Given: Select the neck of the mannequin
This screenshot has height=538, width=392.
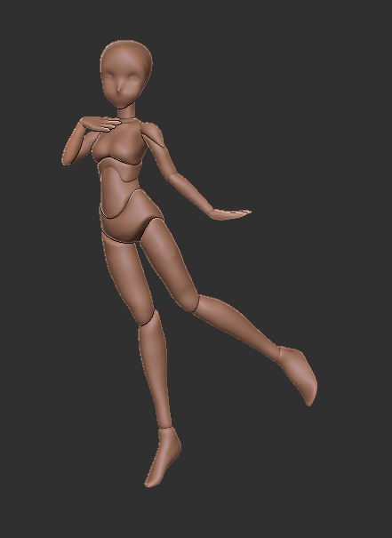Looking at the screenshot, I should pos(126,110).
